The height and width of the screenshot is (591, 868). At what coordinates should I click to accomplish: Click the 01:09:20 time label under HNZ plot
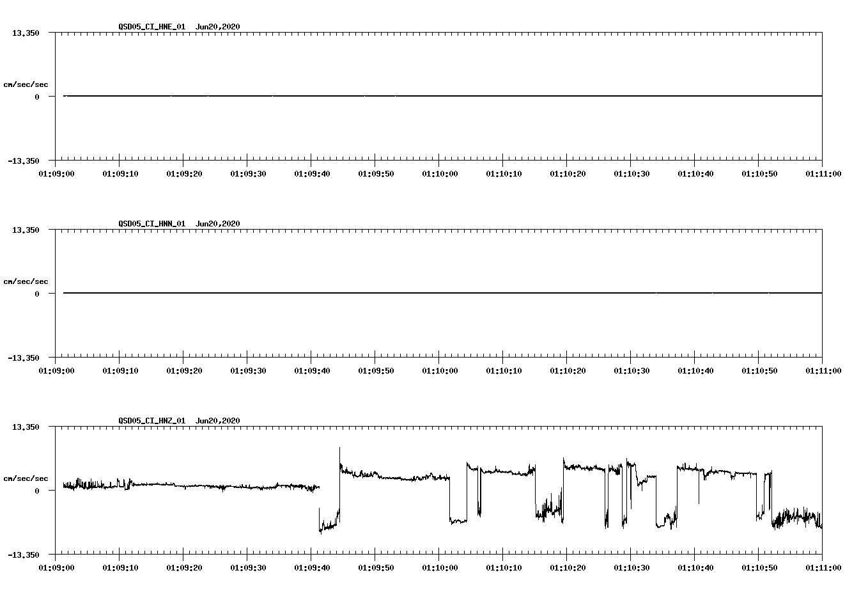pyautogui.click(x=184, y=567)
